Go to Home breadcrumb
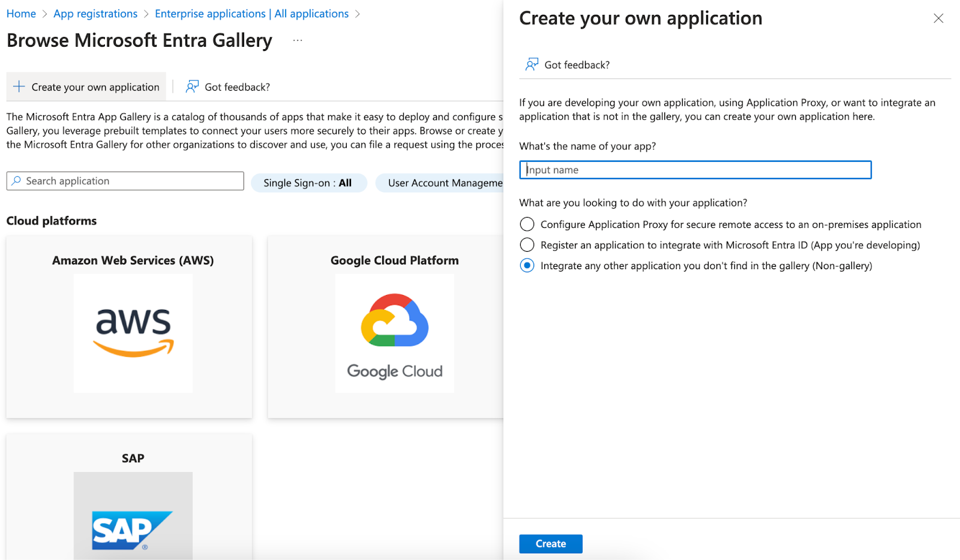 tap(21, 14)
